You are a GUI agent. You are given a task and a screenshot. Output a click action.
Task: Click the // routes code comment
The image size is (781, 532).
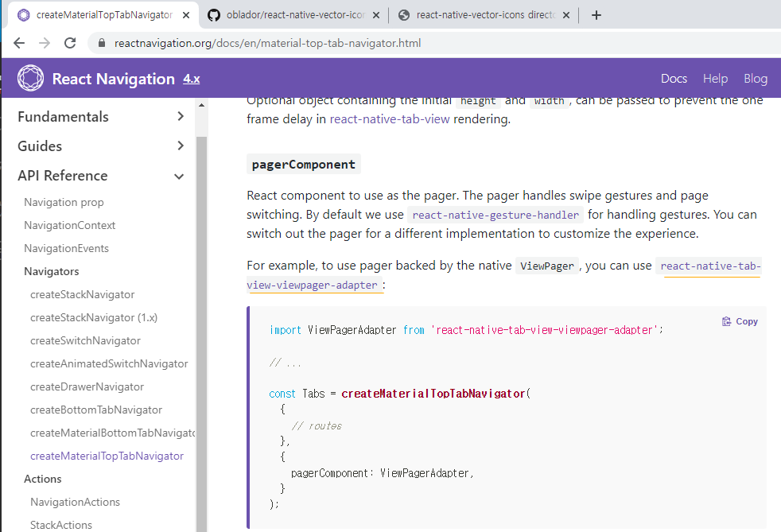click(x=317, y=426)
